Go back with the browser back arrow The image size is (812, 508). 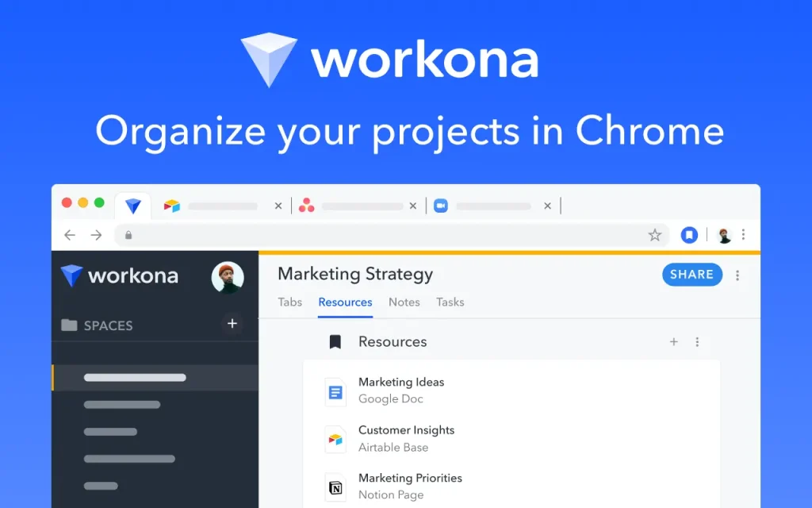pos(70,235)
